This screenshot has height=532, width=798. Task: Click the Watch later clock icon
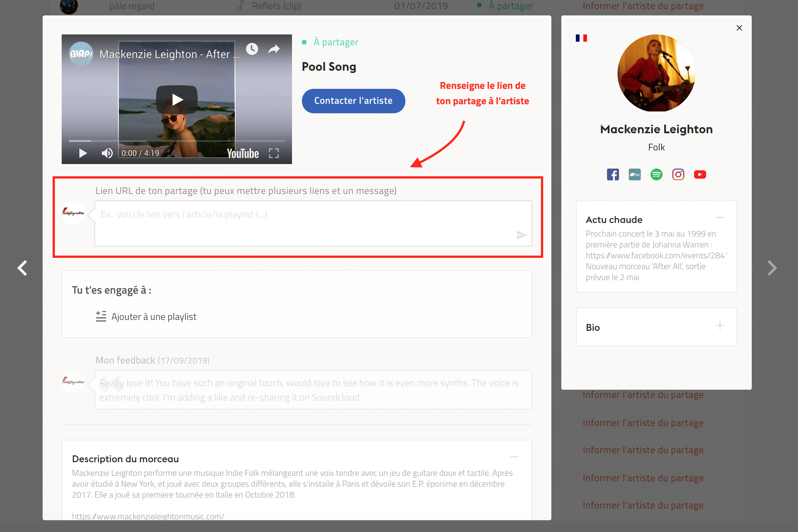(x=252, y=49)
